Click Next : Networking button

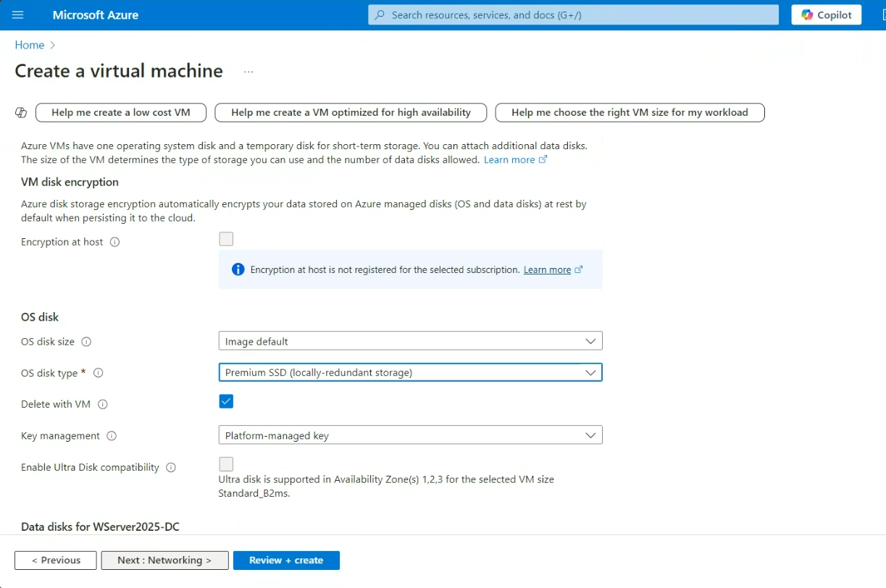pyautogui.click(x=164, y=560)
